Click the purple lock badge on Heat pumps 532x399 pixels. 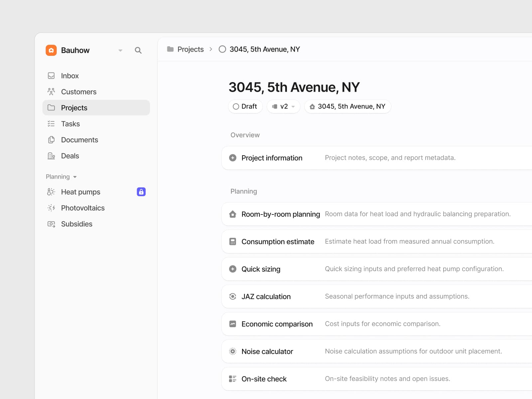pyautogui.click(x=141, y=192)
